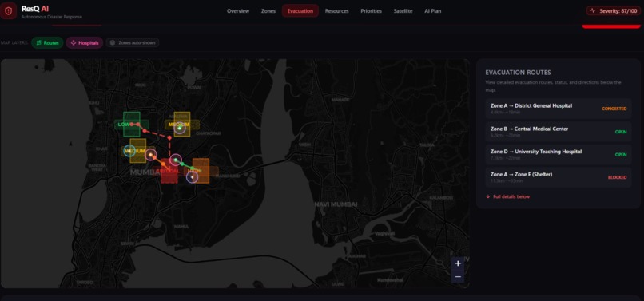Open the Overview tab
The image size is (644, 301).
[x=238, y=11]
